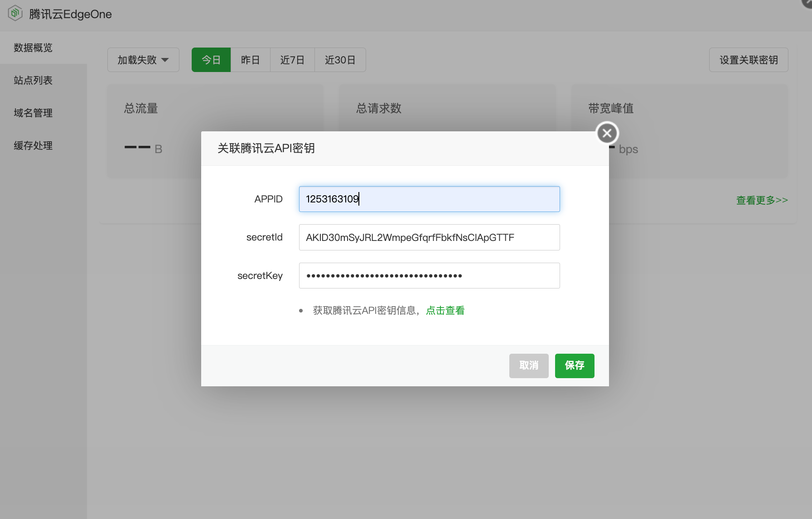Select 站点列表 from the sidebar

tap(32, 80)
